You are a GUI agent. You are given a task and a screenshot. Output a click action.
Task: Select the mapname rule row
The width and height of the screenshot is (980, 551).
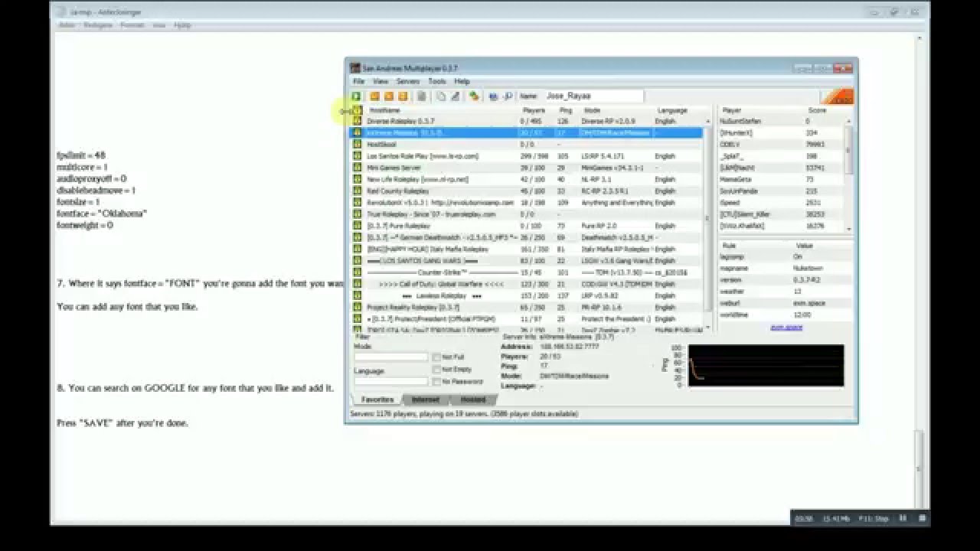(x=785, y=269)
